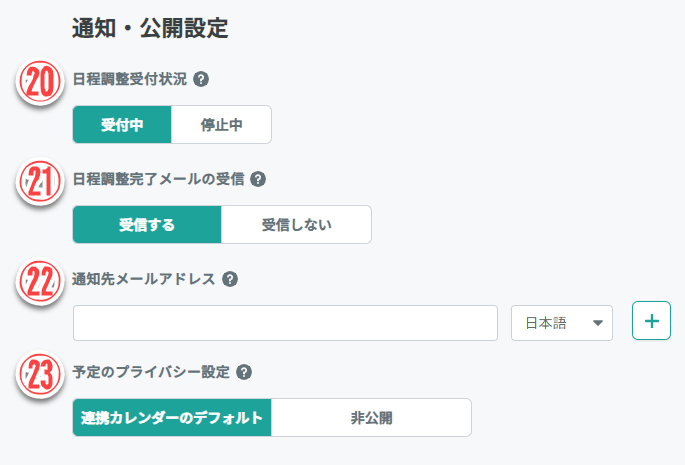685x465 pixels.
Task: Open help for 日程調整完了メールの受信
Action: (258, 180)
